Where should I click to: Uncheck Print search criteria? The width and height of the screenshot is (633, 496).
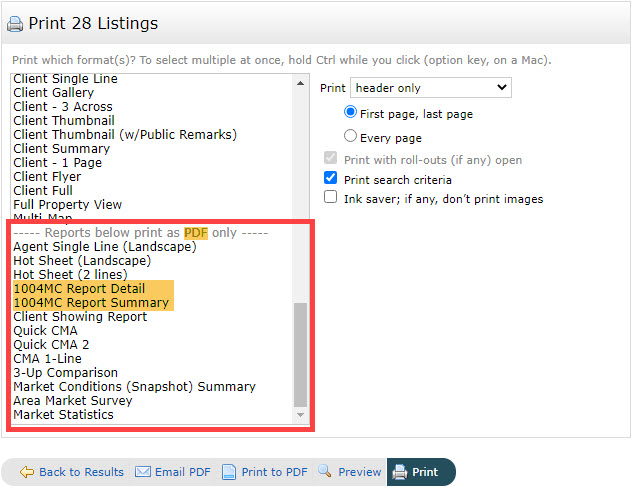331,178
